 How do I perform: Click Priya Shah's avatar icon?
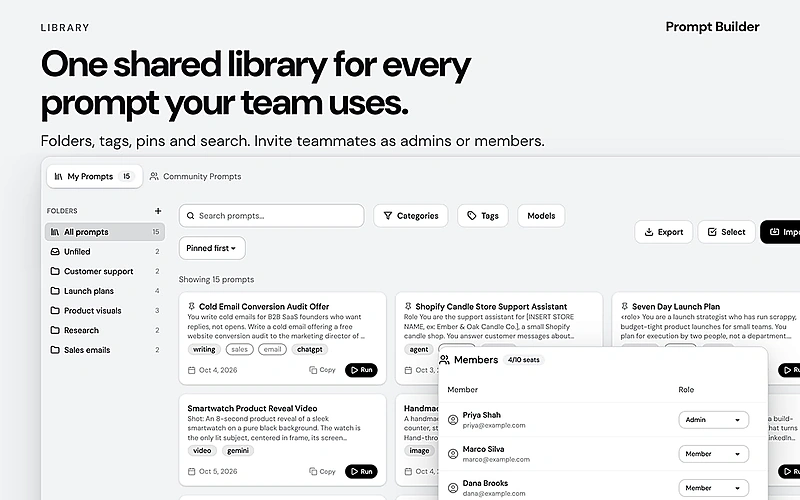pos(453,420)
